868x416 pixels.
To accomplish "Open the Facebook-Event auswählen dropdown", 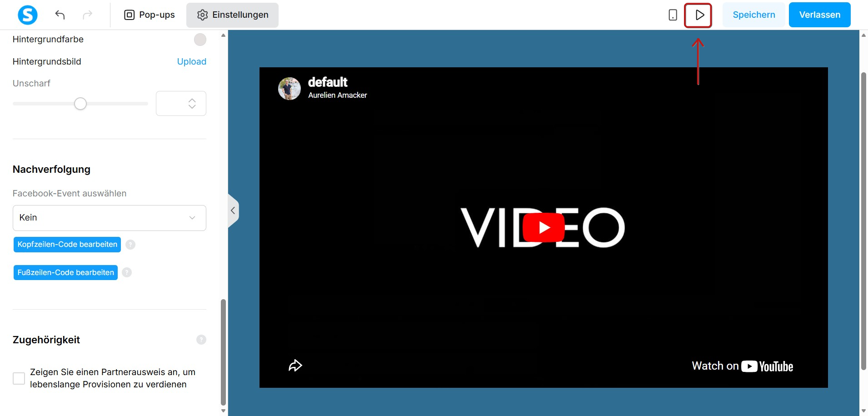I will point(110,218).
